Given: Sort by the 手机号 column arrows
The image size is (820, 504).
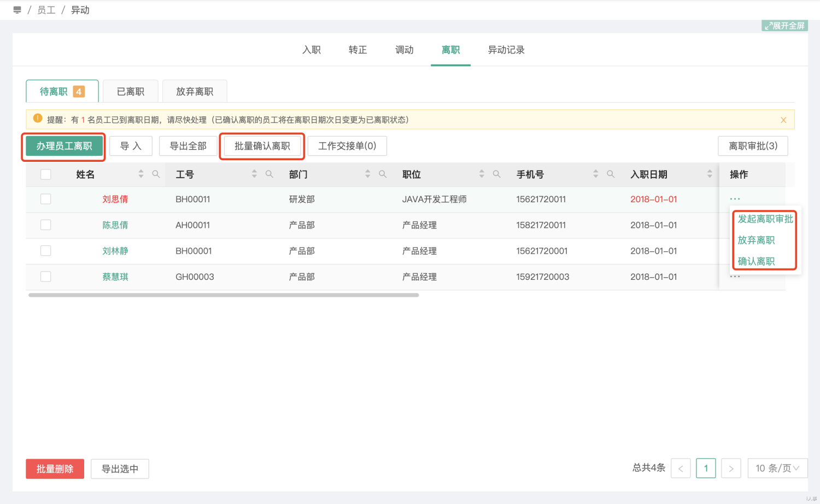Looking at the screenshot, I should click(596, 174).
